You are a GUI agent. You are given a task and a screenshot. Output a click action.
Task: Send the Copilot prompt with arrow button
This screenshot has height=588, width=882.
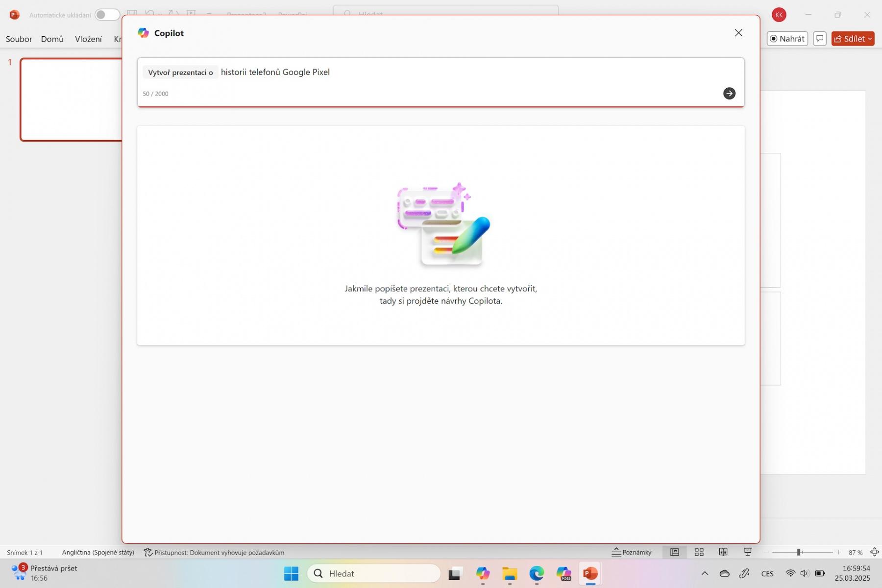click(x=729, y=93)
